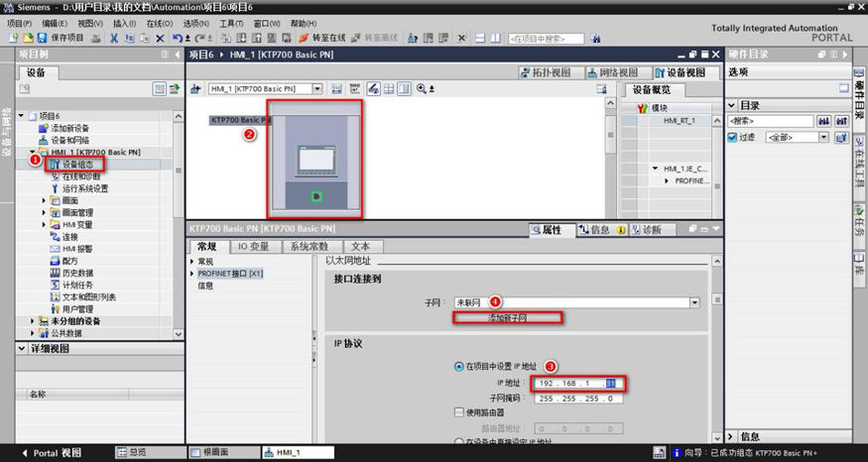Collapse the 详细视图 section
The image size is (868, 462).
click(x=22, y=349)
